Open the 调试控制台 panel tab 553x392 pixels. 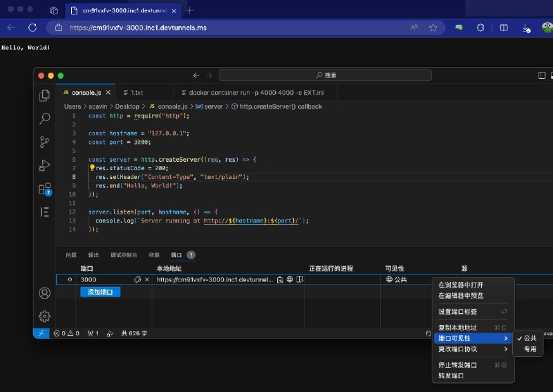pos(124,254)
